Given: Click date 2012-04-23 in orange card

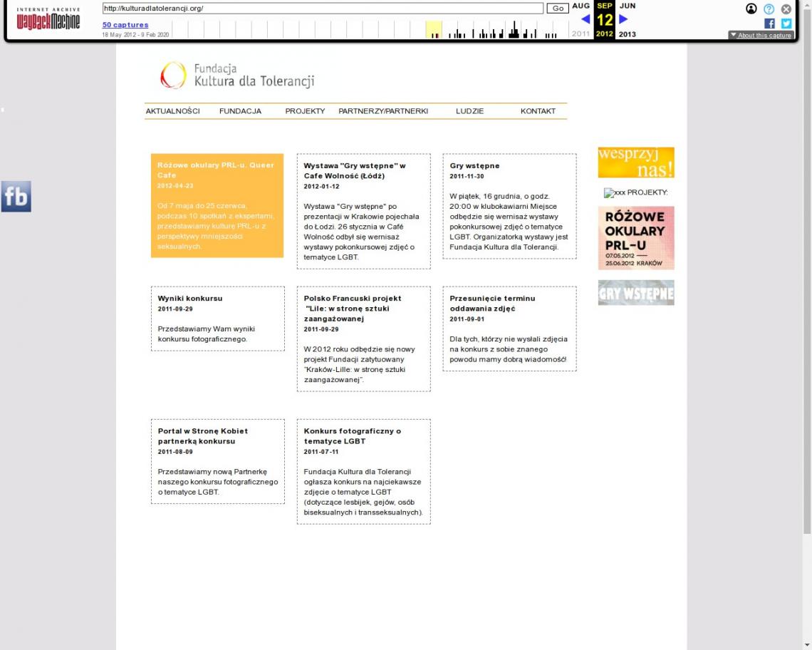Looking at the screenshot, I should 175,185.
